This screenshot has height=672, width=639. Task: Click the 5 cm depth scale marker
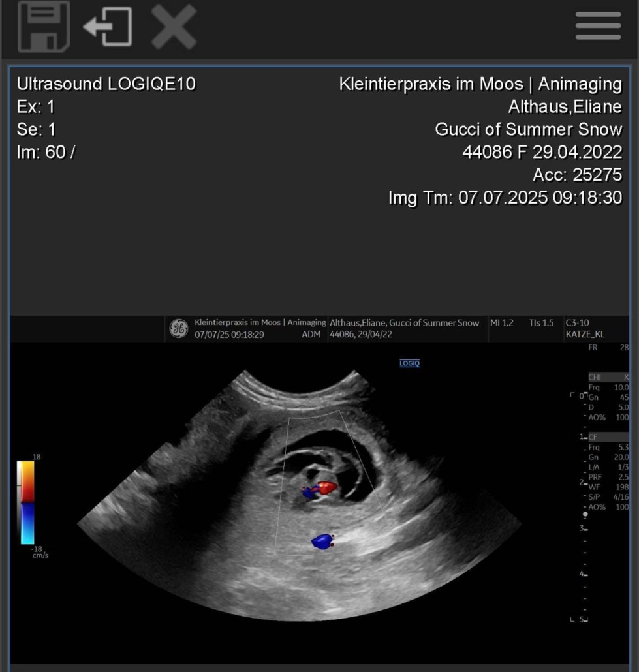[582, 619]
